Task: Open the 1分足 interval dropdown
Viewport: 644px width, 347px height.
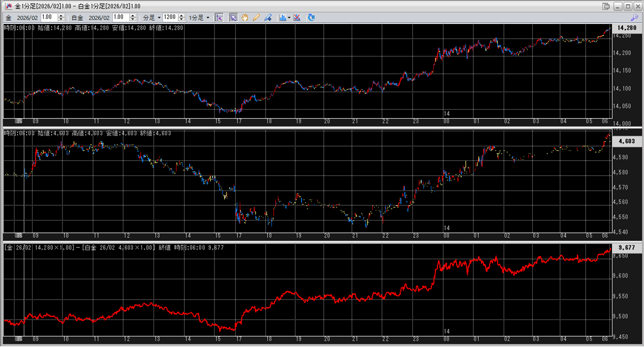Action: (x=208, y=18)
